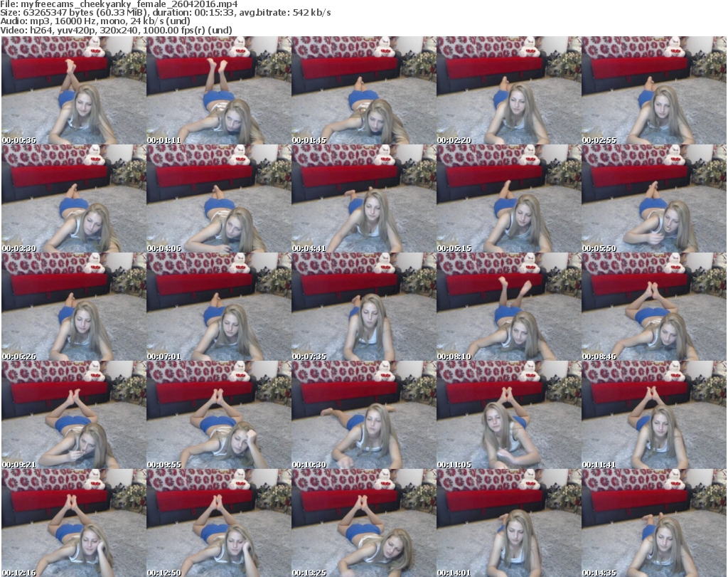The image size is (728, 577).
Task: Open the 00:06:26 thumbnail
Action: pos(73,307)
